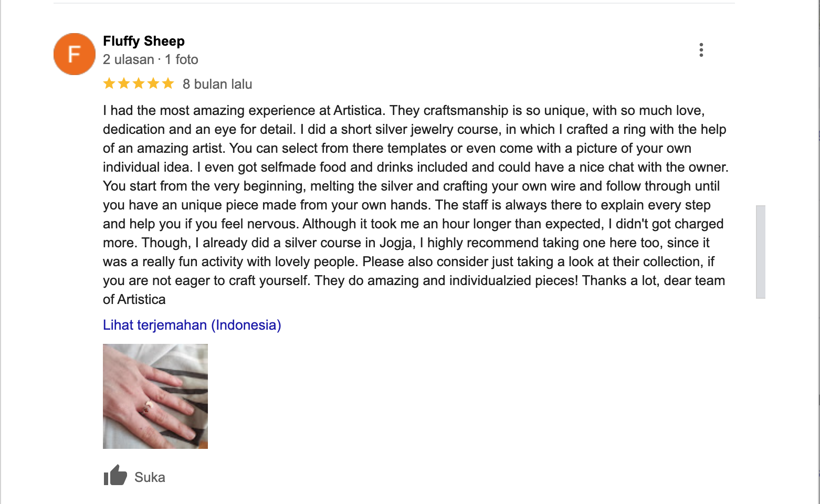The width and height of the screenshot is (820, 504).
Task: Click the third rating star
Action: pos(139,83)
